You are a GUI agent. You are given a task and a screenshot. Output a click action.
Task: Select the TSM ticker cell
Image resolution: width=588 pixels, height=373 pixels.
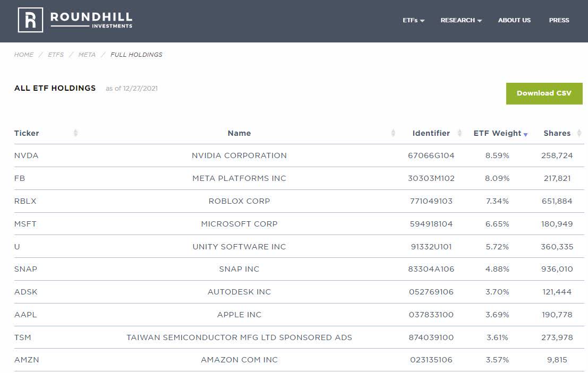[x=22, y=337]
